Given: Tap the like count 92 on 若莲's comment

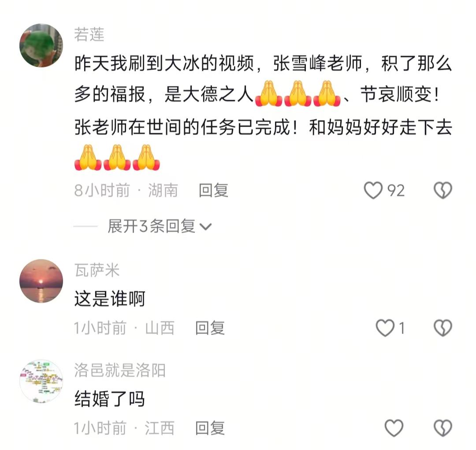Looking at the screenshot, I should (x=396, y=191).
